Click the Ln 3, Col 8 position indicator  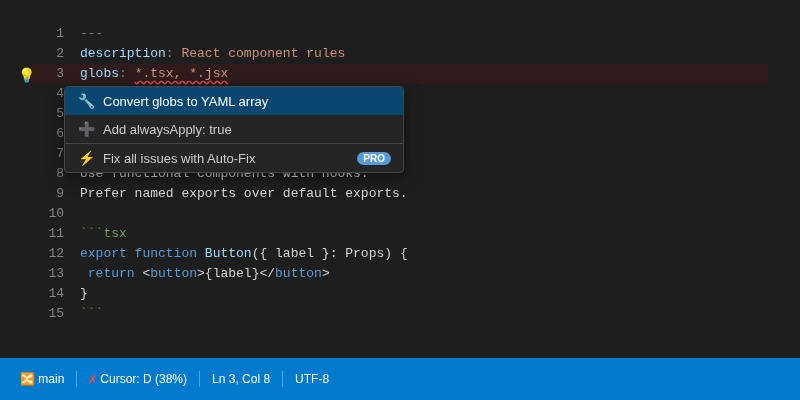click(x=241, y=379)
